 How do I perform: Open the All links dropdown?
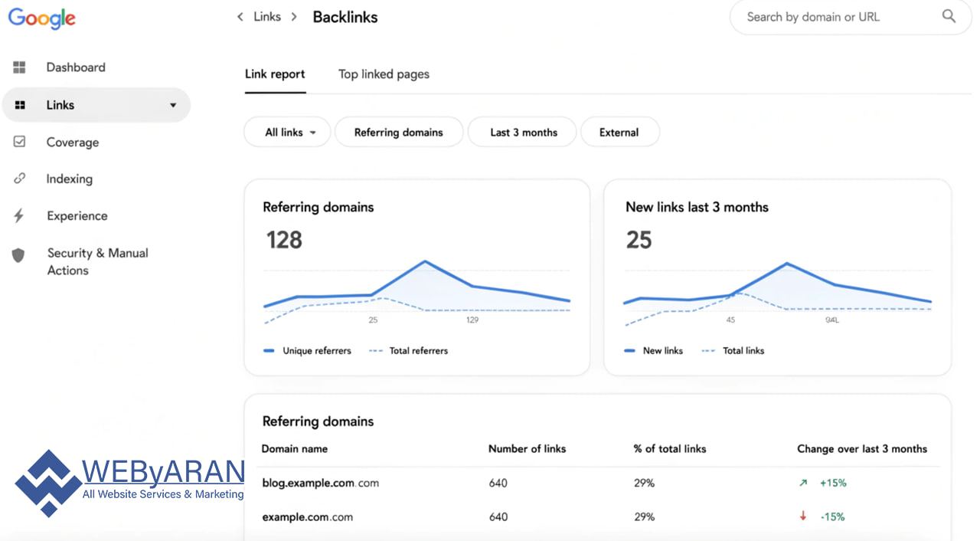(x=287, y=132)
